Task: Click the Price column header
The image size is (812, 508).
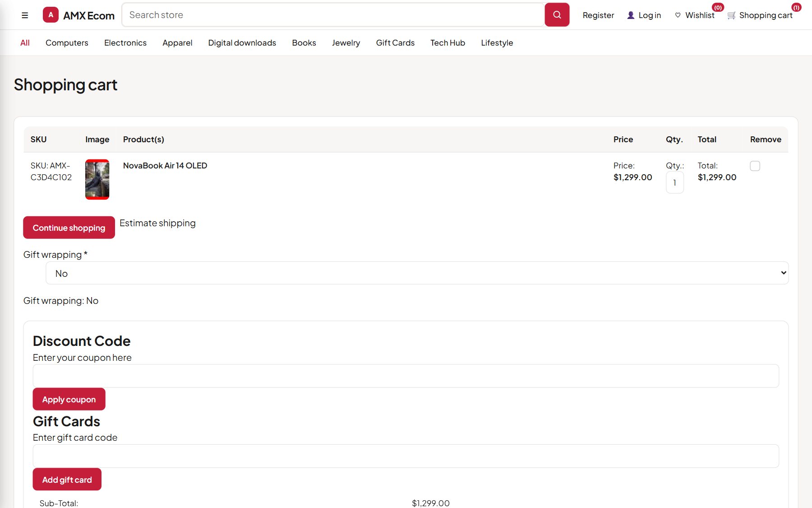Action: click(623, 140)
